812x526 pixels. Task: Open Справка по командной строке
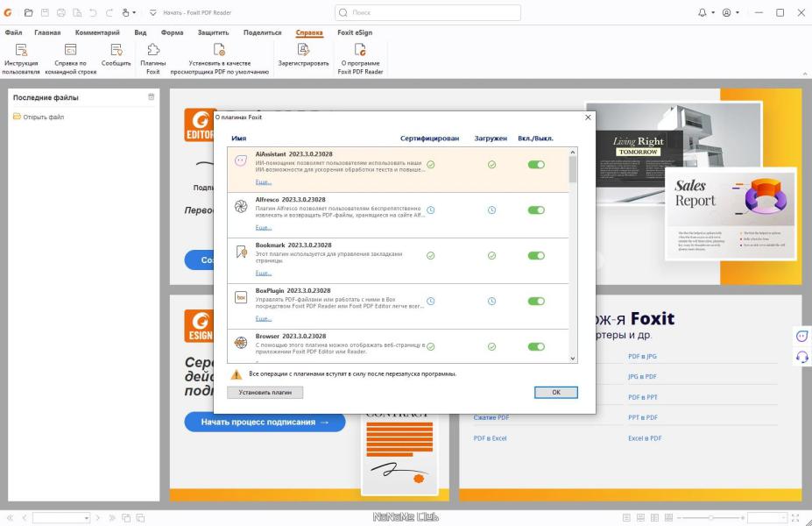pyautogui.click(x=70, y=59)
